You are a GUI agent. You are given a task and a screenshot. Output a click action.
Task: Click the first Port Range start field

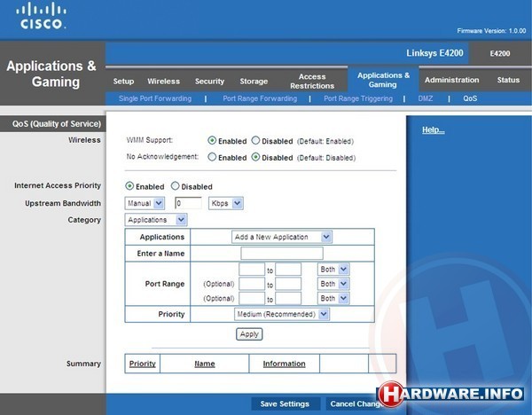tap(252, 270)
